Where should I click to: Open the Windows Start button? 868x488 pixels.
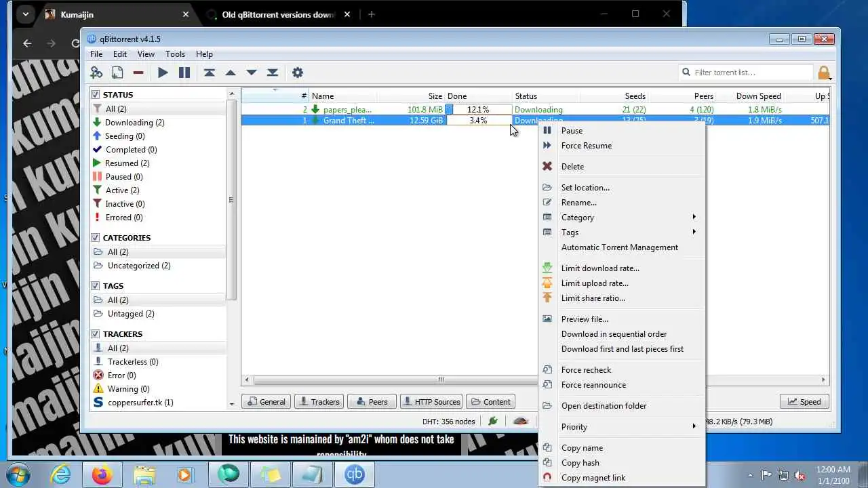click(x=18, y=474)
